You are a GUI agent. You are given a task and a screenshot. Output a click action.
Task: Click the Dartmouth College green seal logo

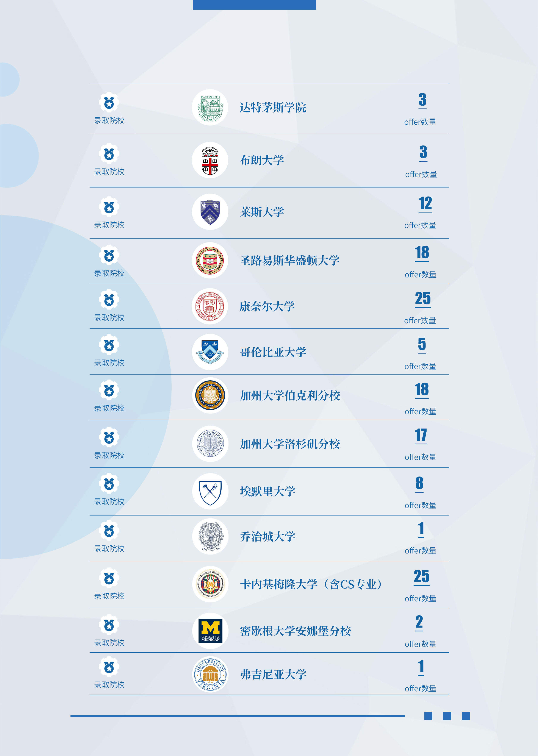(x=210, y=107)
